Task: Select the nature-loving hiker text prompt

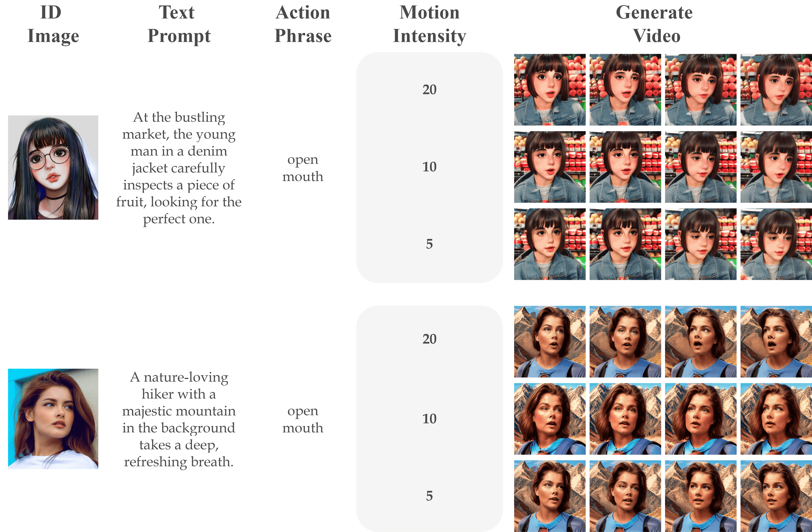Action: [x=179, y=419]
